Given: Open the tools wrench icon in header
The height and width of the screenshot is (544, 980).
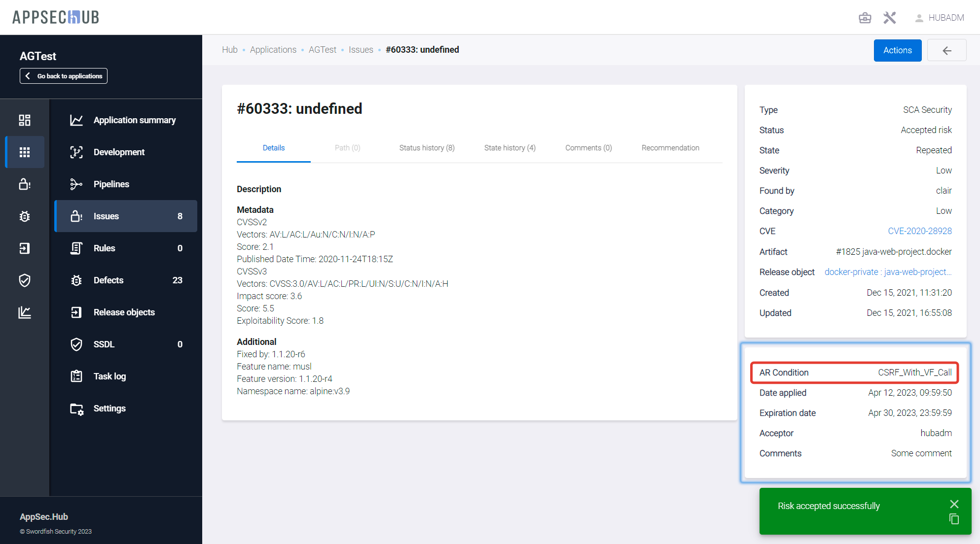Looking at the screenshot, I should click(x=889, y=18).
